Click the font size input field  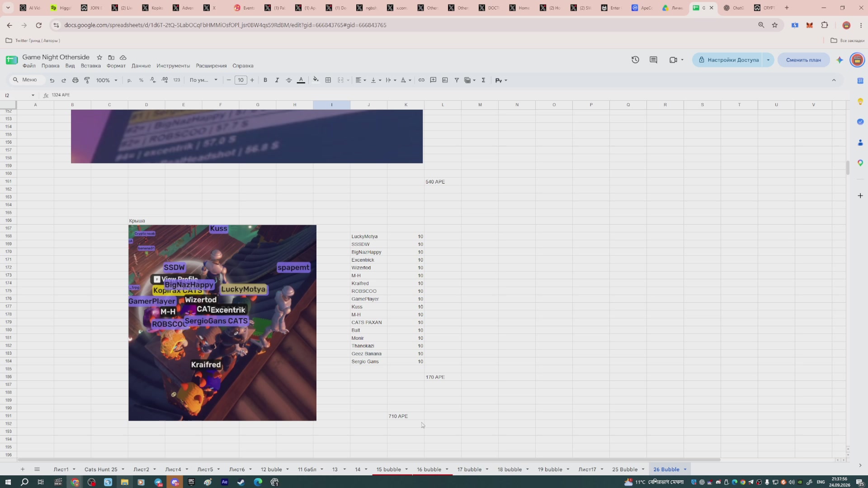(241, 80)
